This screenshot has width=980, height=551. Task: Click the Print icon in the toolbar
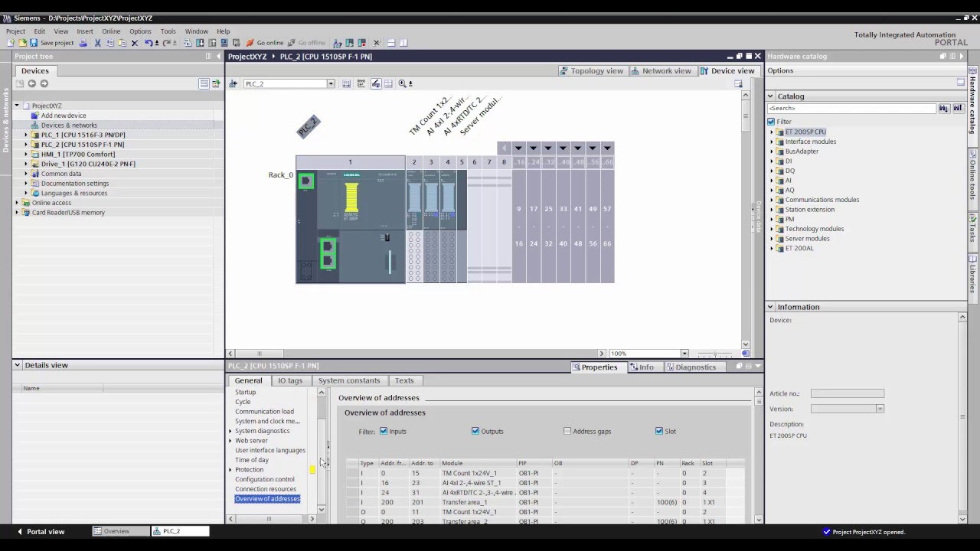pyautogui.click(x=83, y=43)
